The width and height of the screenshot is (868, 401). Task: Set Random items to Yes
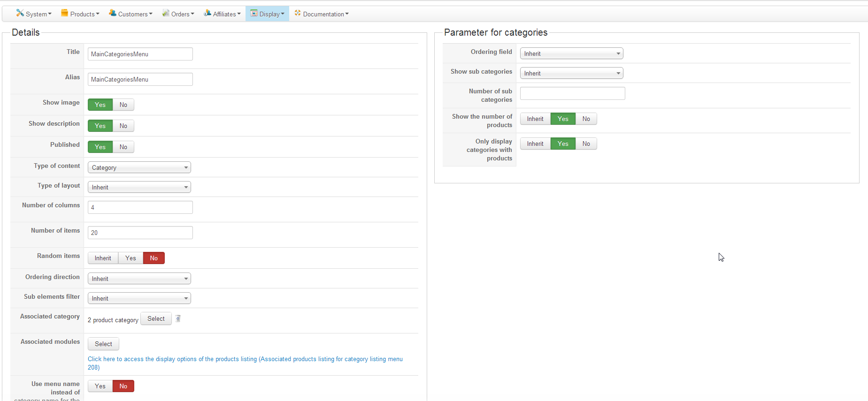click(131, 258)
